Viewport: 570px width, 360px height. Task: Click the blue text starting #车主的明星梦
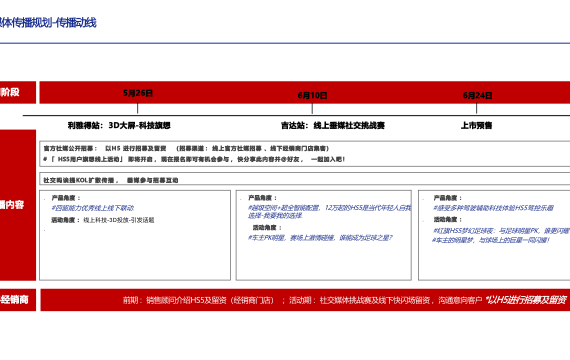tap(491, 240)
